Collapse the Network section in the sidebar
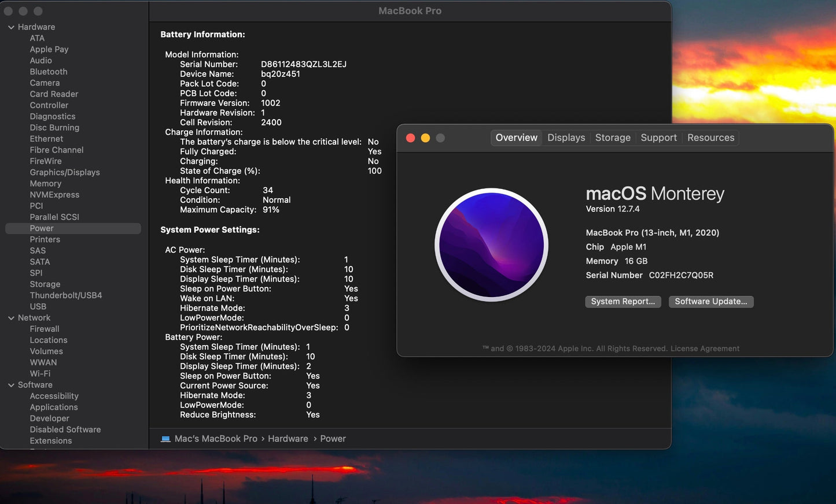This screenshot has height=504, width=836. pyautogui.click(x=10, y=317)
